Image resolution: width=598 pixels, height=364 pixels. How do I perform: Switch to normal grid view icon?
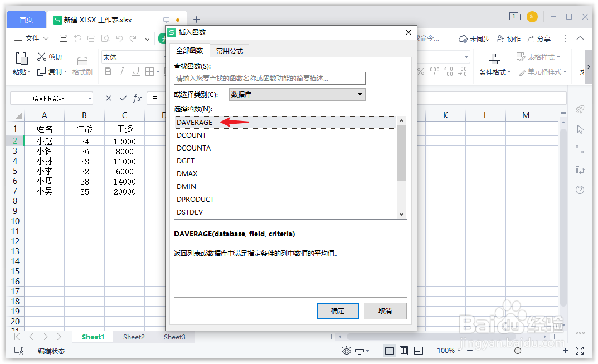[390, 351]
